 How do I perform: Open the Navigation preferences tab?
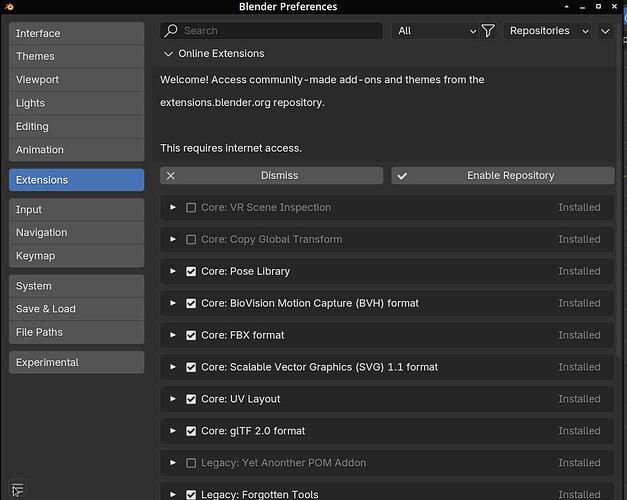(x=76, y=233)
